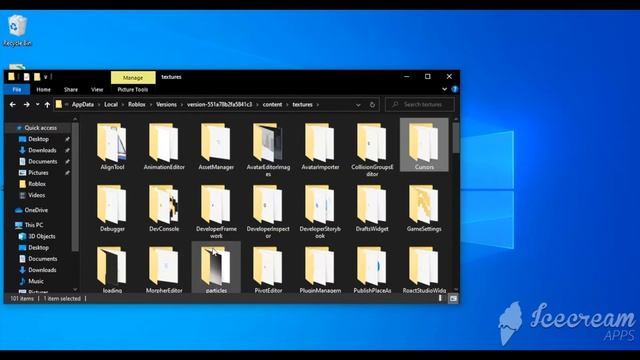Select the Cursors folder
Screen dimensions: 640x360
point(424,145)
